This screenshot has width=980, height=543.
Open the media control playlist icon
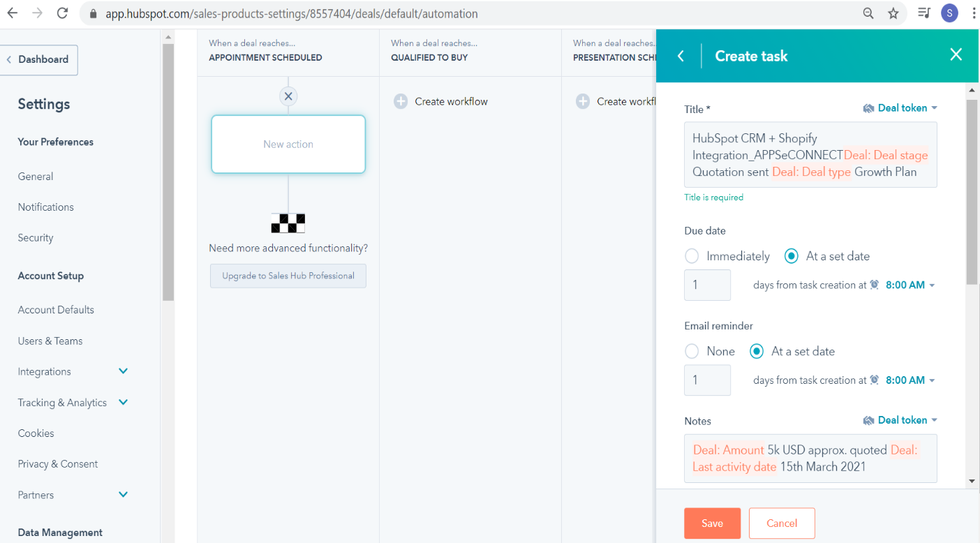tap(924, 13)
